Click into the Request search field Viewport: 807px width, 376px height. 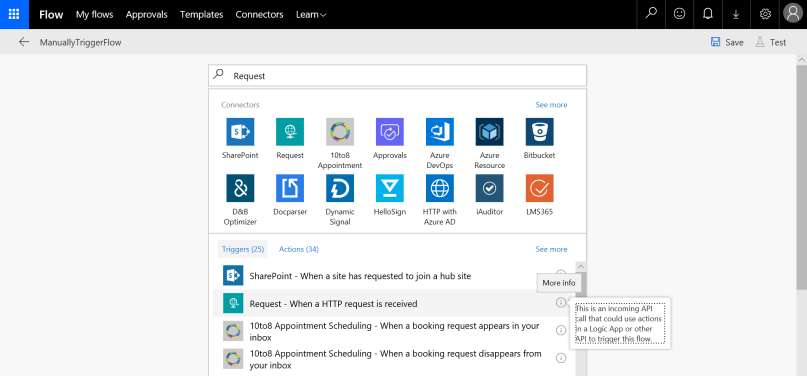397,76
